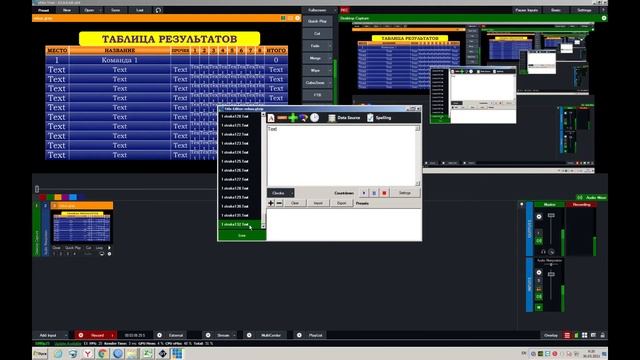
Task: Click the Cut transition button
Action: coord(317,33)
